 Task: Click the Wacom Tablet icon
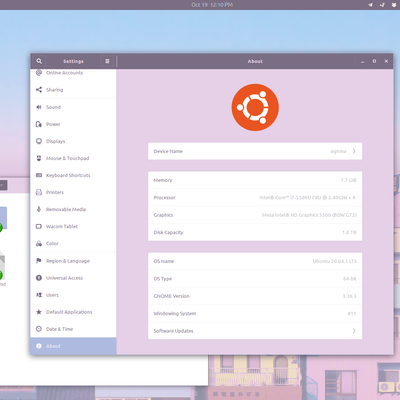[x=39, y=226]
